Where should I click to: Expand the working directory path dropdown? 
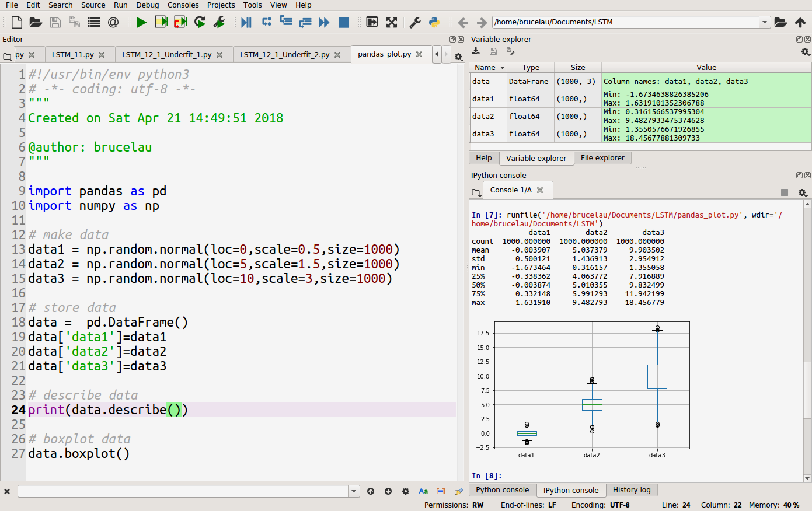tap(765, 22)
